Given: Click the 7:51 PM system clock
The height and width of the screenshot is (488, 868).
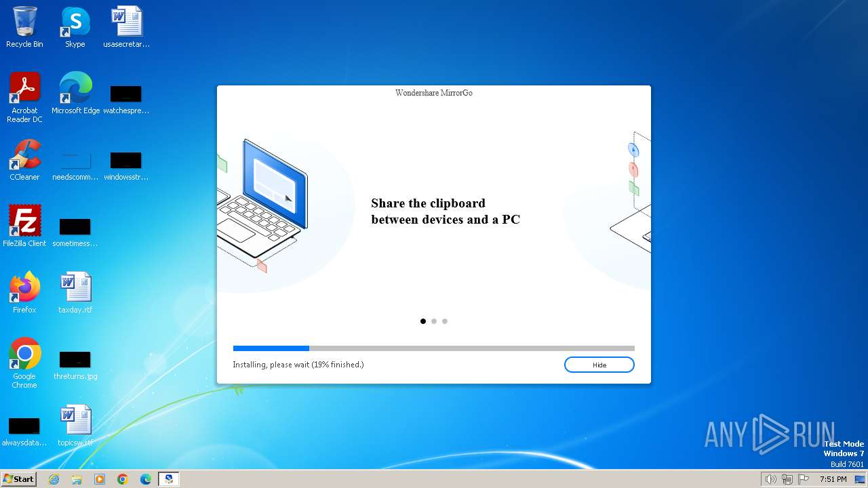Looking at the screenshot, I should (833, 479).
